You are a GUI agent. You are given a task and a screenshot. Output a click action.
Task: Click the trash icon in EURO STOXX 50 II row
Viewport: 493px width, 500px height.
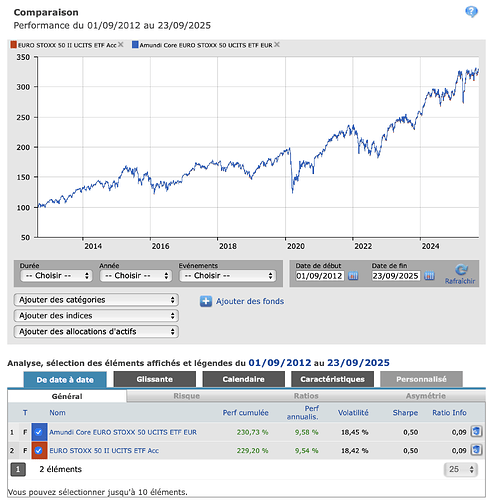(476, 450)
